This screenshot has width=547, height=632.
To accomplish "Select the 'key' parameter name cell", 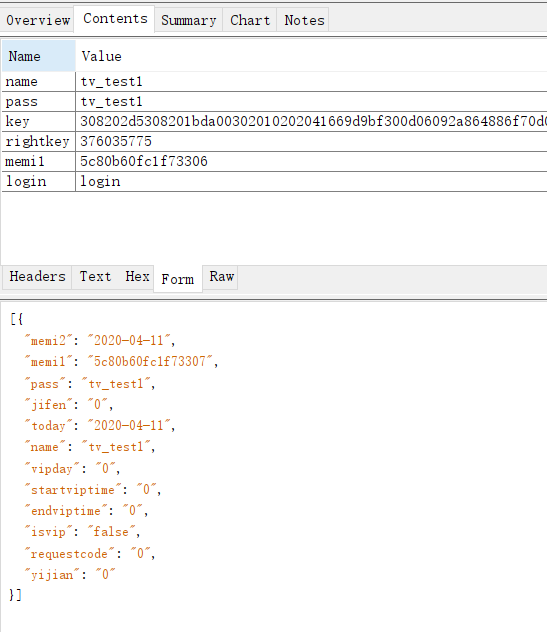I will tap(39, 121).
